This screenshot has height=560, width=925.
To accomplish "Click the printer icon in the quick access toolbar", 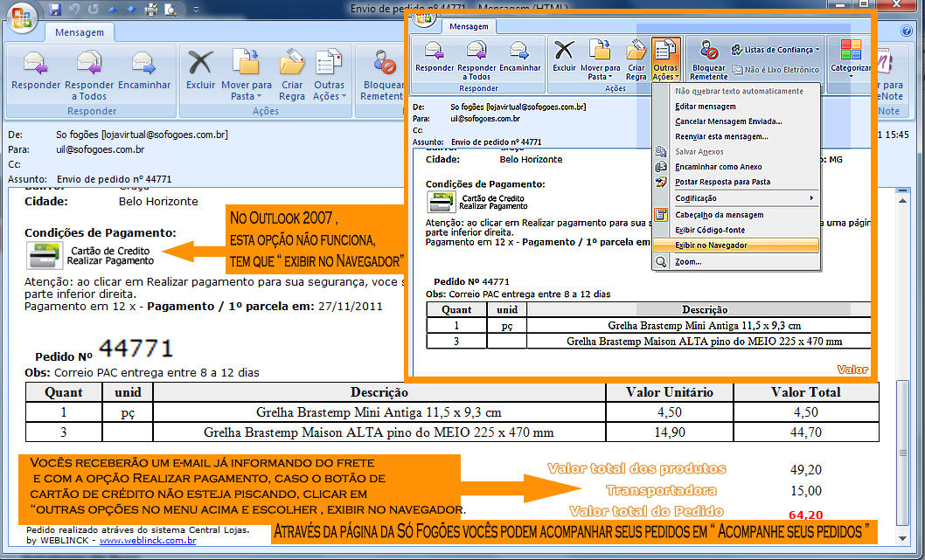I will pos(151,10).
